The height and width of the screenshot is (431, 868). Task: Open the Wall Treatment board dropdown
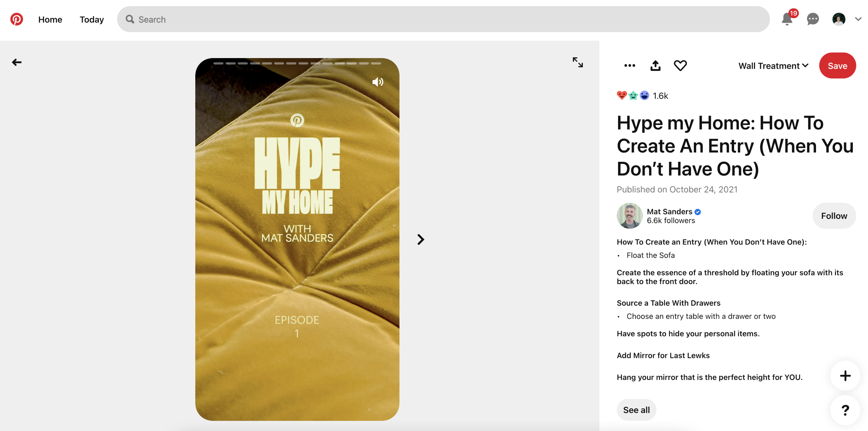773,66
